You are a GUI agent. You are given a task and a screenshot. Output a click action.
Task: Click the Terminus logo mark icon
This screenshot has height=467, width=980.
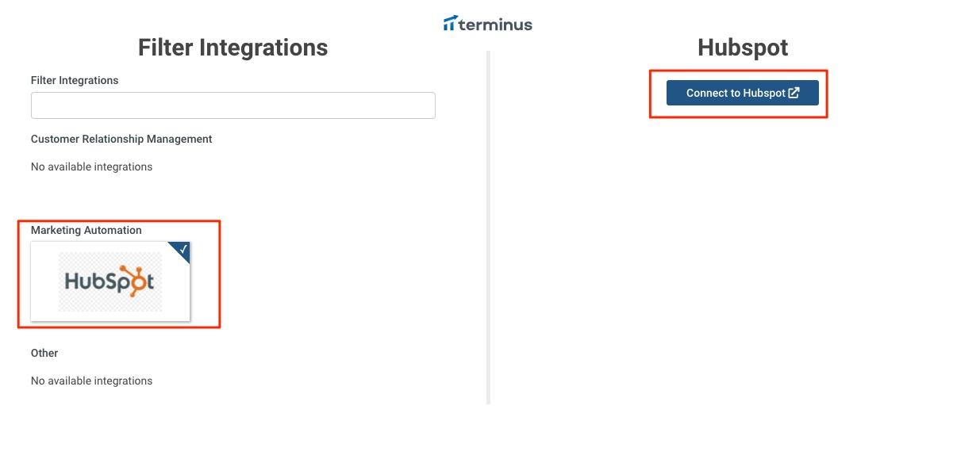click(450, 24)
